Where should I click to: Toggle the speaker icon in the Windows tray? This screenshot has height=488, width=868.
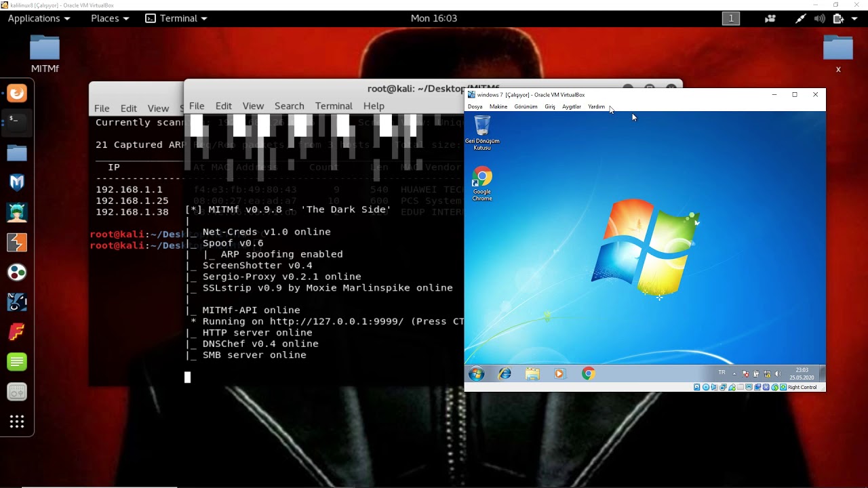pos(778,373)
